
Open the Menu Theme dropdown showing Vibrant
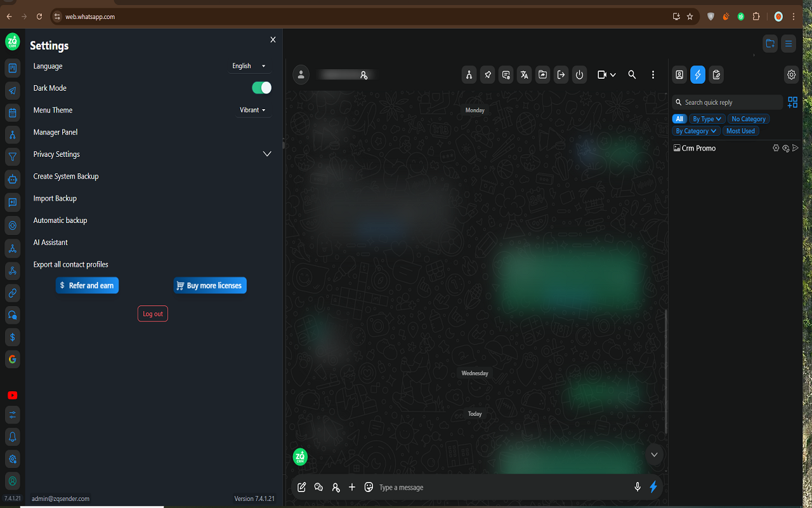(x=252, y=110)
